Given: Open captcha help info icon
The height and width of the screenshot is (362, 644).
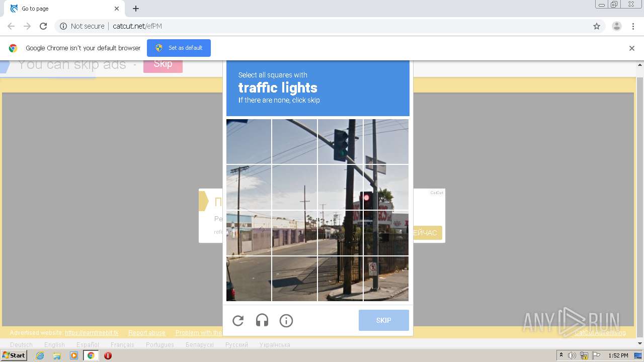Looking at the screenshot, I should click(x=286, y=321).
